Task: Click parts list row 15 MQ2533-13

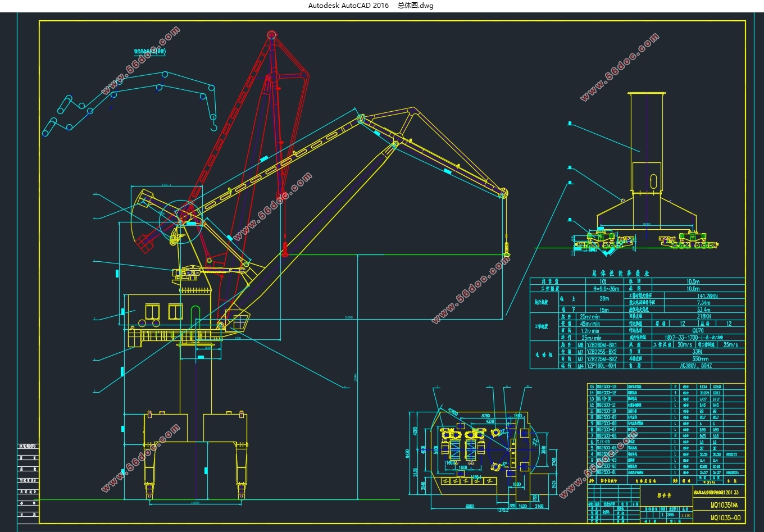Action: pos(666,387)
